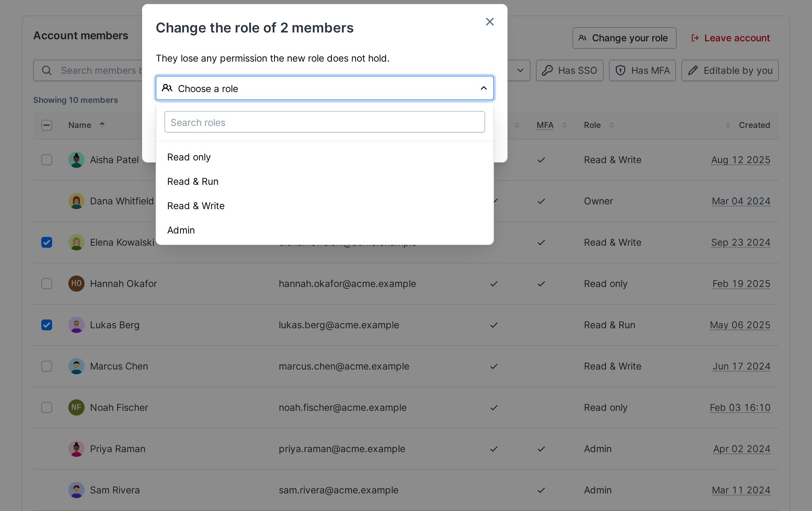Sort by the Role column arrows
The width and height of the screenshot is (812, 511).
coord(612,125)
